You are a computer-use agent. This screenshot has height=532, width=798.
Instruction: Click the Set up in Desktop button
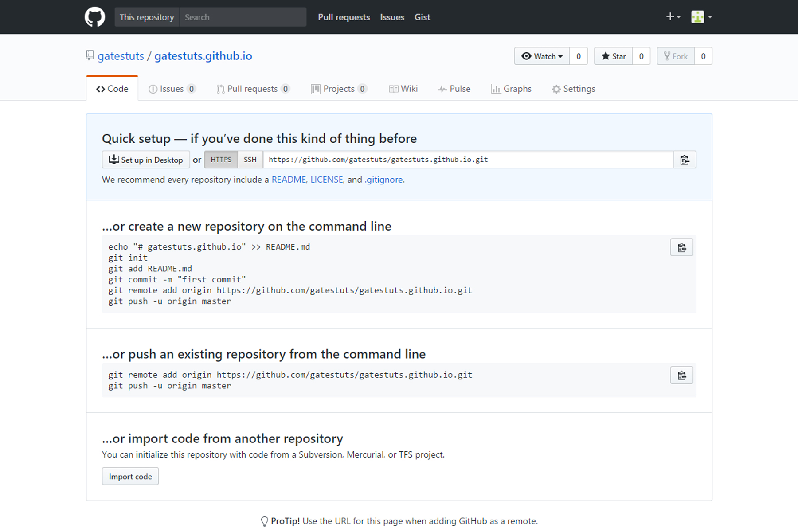pyautogui.click(x=146, y=160)
